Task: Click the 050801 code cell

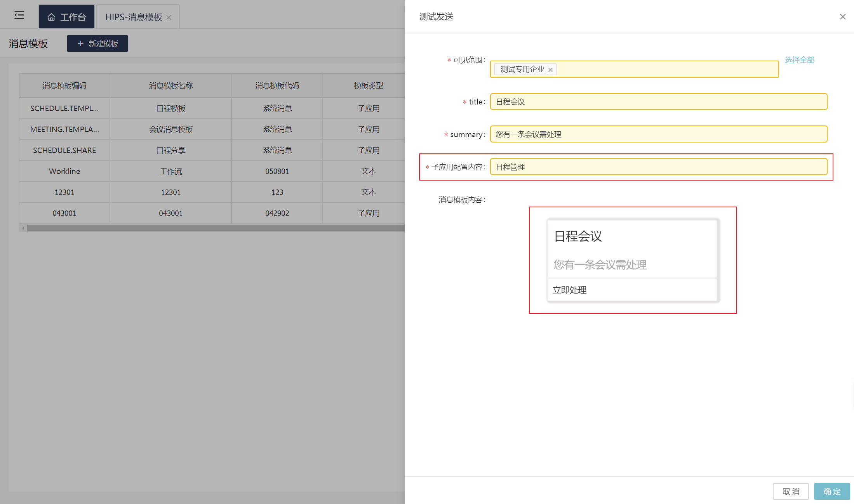Action: (x=277, y=171)
